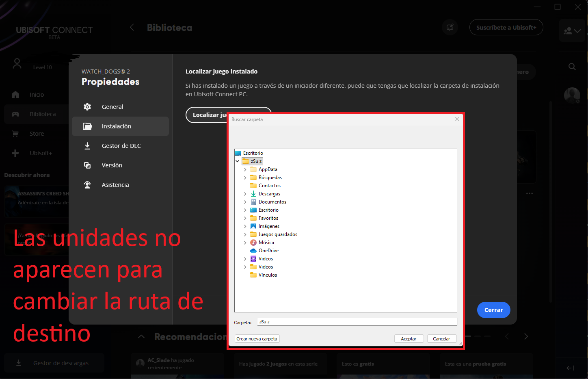Collapse the zSu z folder tree
The height and width of the screenshot is (379, 588).
[238, 161]
